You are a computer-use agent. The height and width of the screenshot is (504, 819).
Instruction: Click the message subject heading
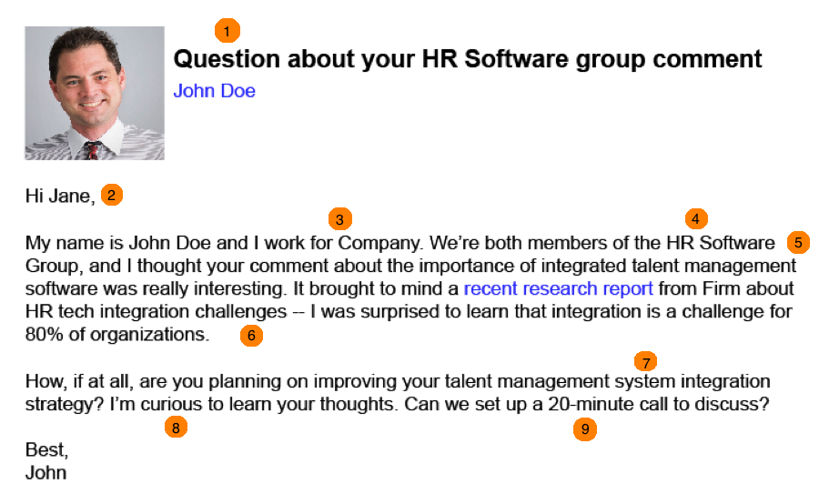click(468, 59)
